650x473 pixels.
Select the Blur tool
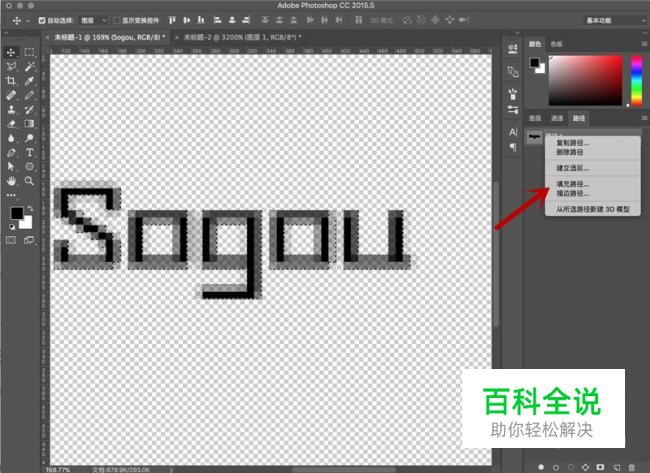point(11,138)
